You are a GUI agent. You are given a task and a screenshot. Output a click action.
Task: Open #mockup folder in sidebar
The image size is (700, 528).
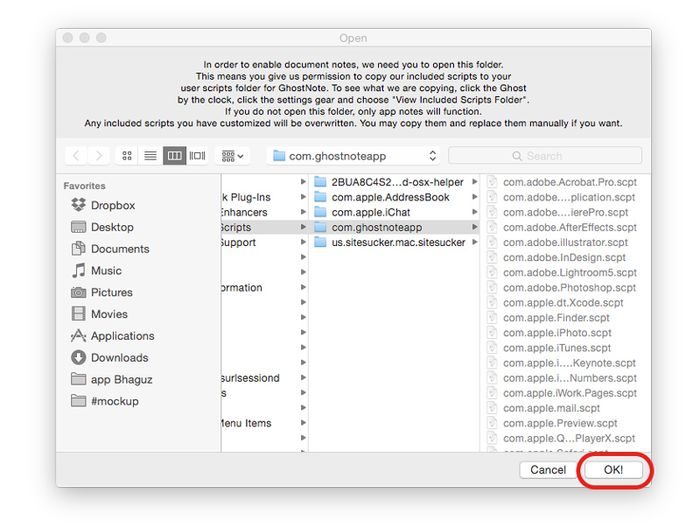[105, 401]
